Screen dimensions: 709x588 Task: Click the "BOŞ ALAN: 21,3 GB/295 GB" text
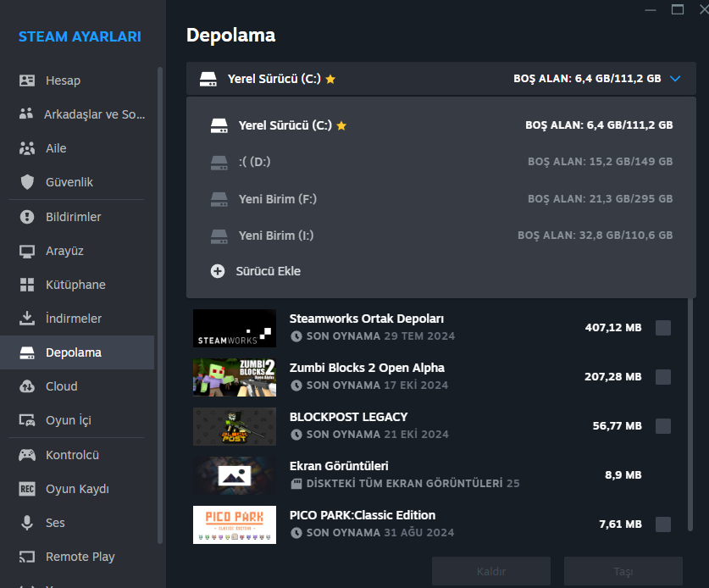click(600, 198)
